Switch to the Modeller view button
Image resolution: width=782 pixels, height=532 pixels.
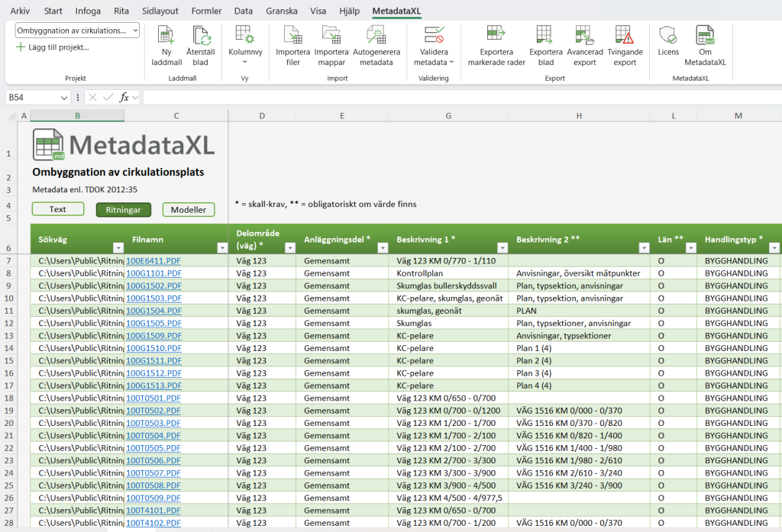(x=189, y=210)
